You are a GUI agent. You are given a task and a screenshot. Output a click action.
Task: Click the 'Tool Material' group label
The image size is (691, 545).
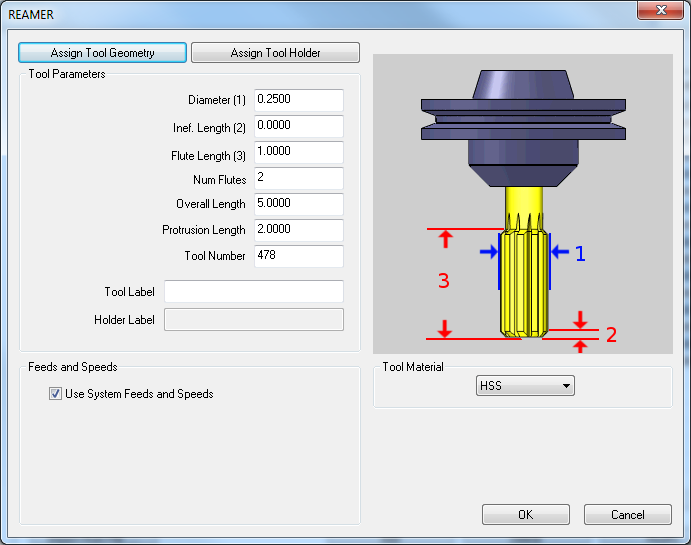click(413, 367)
